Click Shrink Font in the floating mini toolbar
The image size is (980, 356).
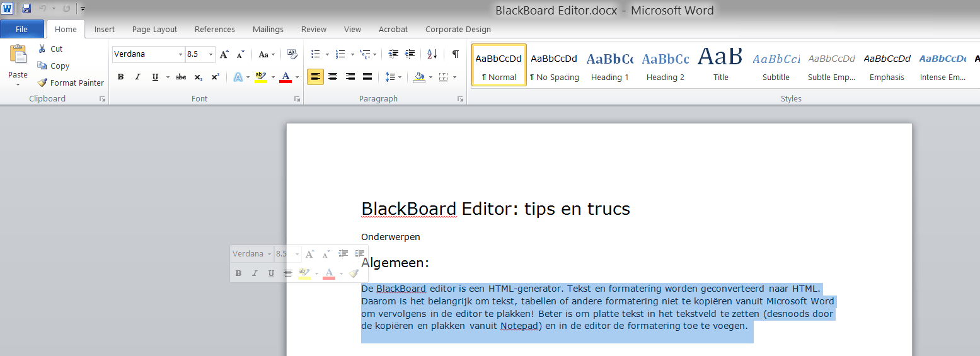point(326,254)
